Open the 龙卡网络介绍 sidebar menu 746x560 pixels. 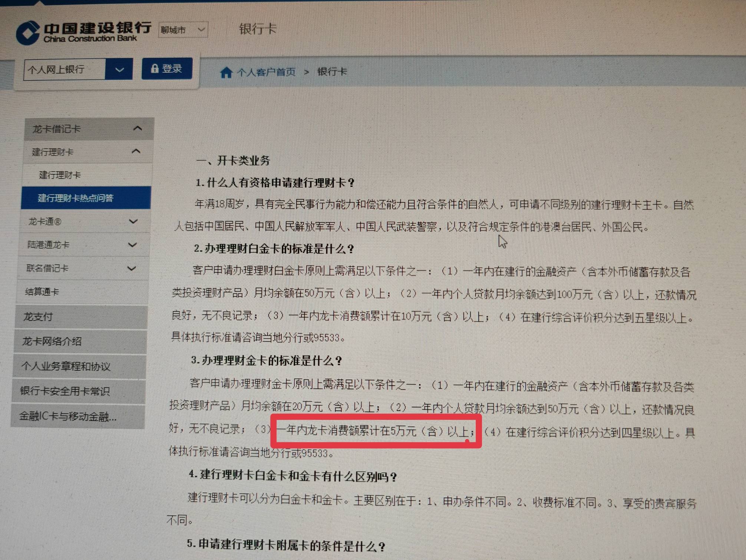80,342
